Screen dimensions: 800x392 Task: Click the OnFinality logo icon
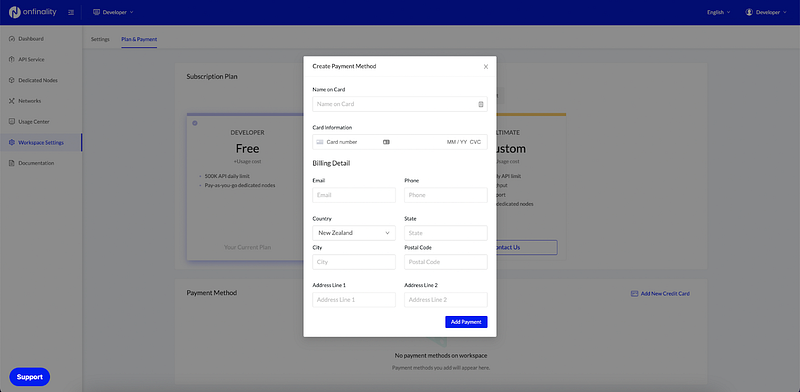click(14, 12)
